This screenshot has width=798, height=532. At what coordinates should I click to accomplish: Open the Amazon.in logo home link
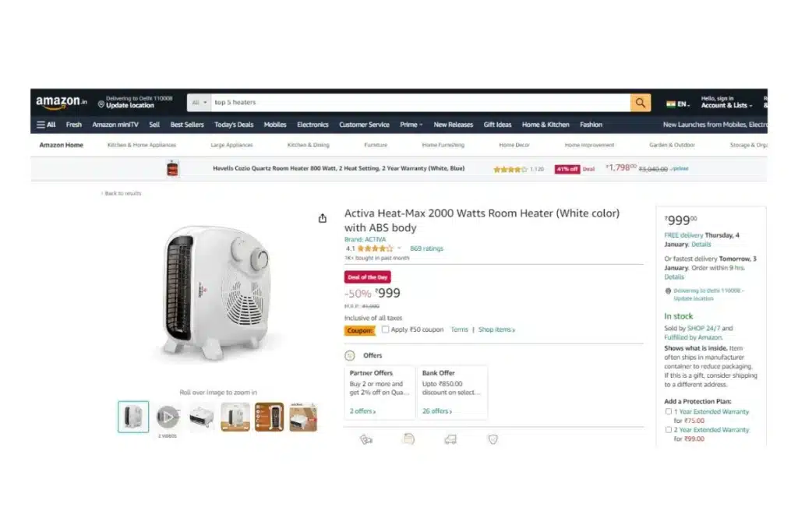(61, 102)
